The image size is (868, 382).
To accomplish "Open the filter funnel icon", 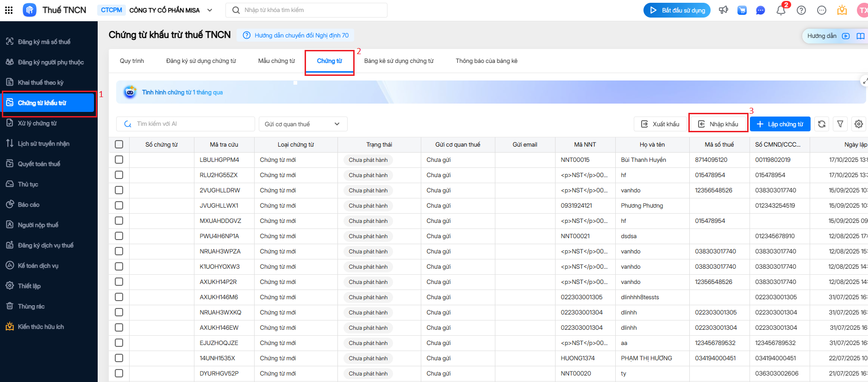I will pyautogui.click(x=840, y=124).
